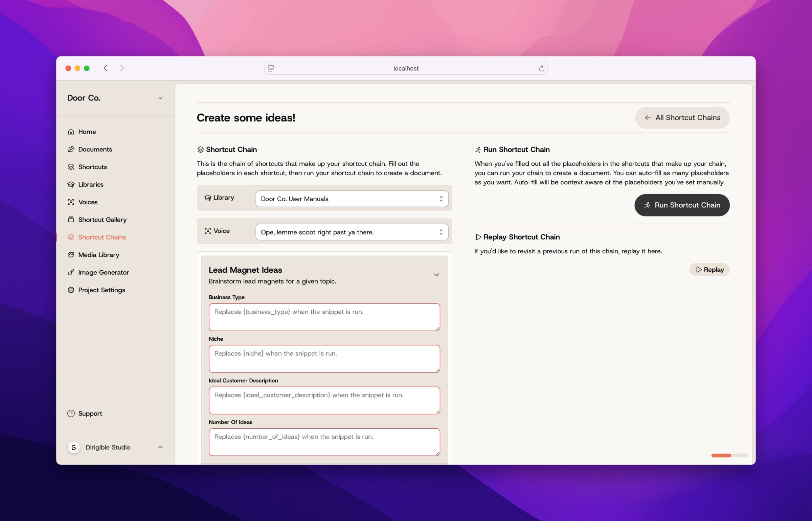Navigate to Libraries

pos(91,184)
